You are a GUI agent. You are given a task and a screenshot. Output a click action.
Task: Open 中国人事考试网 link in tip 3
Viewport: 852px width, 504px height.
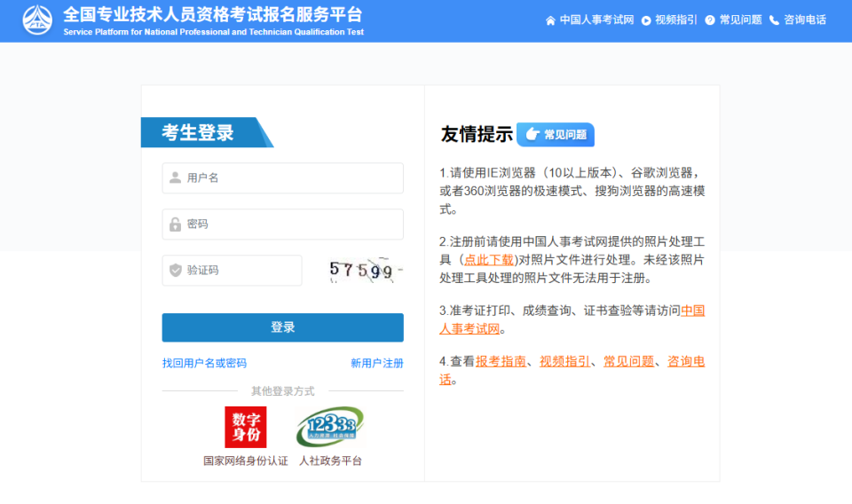(693, 311)
